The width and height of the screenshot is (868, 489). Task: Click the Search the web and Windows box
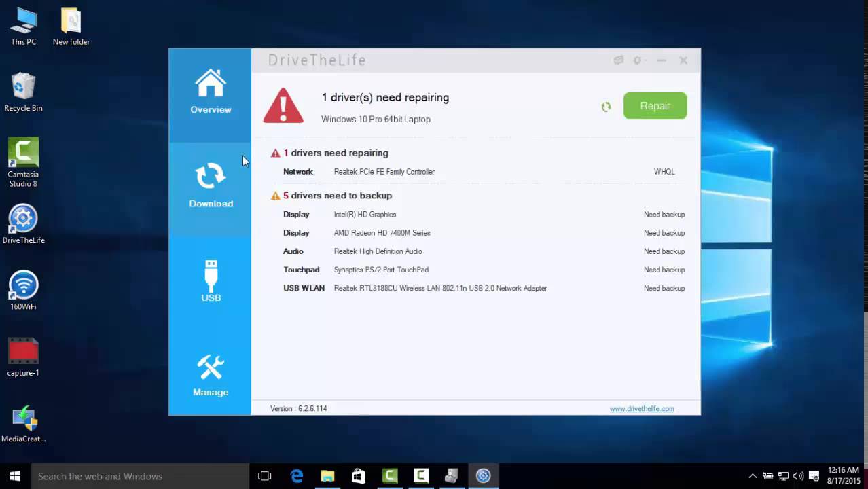click(139, 476)
